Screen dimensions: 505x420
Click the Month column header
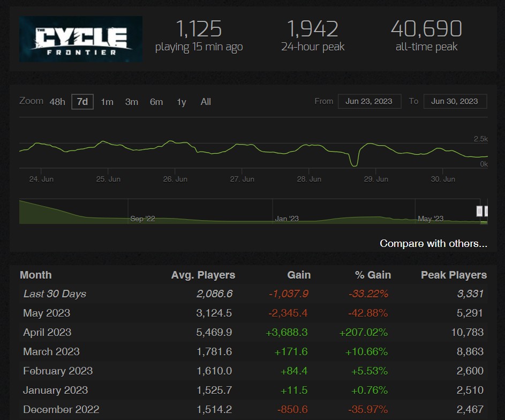pos(36,275)
